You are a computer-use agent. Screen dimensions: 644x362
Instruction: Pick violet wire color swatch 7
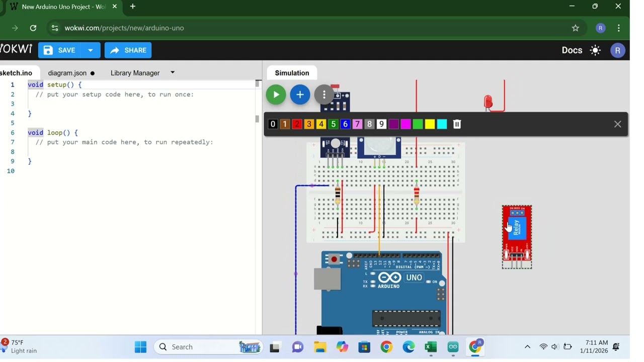(x=357, y=124)
